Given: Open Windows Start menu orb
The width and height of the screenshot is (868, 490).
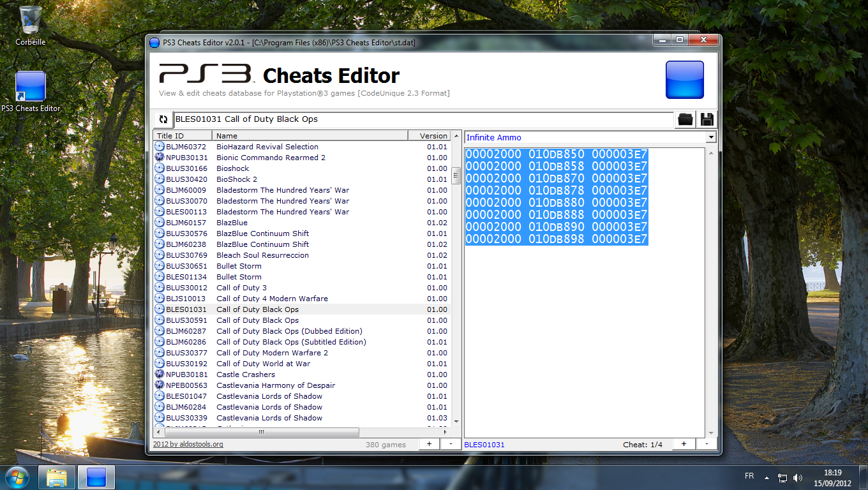Looking at the screenshot, I should pos(17,477).
